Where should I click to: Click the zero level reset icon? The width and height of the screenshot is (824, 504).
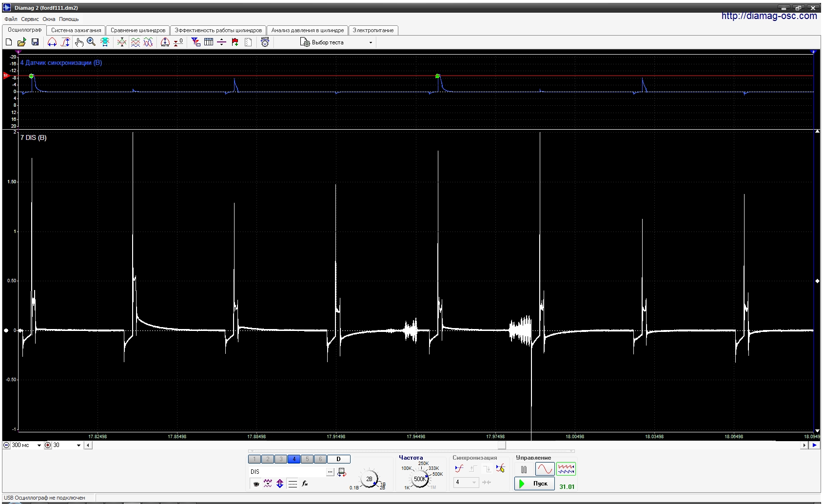[x=178, y=42]
